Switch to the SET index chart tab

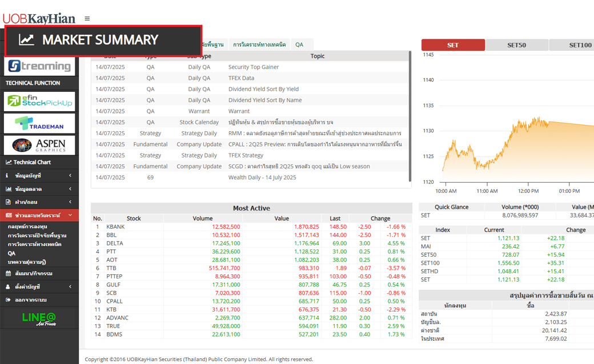453,45
